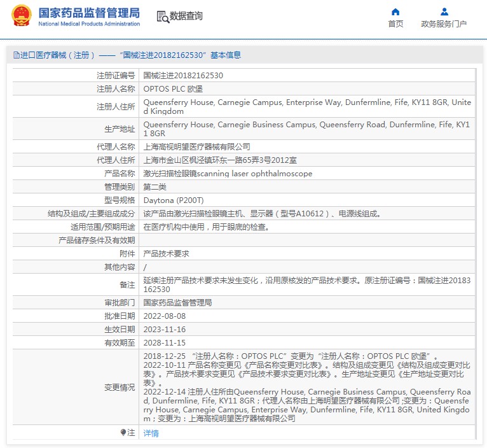Click the 适用范围/预期用途 row label
Screen dimensions: 487x448
pyautogui.click(x=103, y=227)
